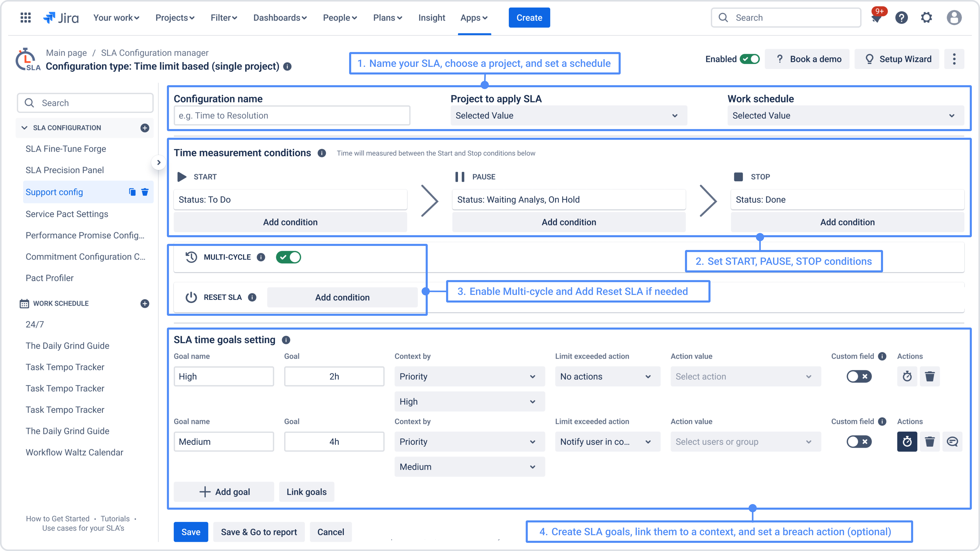Toggle the MULTI-CYCLE switch
Image resolution: width=980 pixels, height=551 pixels.
[288, 257]
